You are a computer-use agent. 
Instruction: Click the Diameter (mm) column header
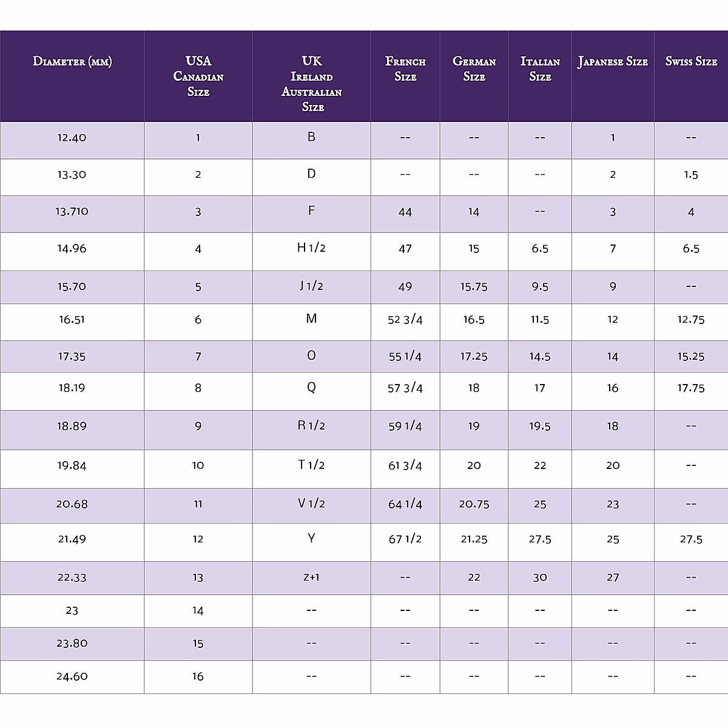(x=72, y=62)
